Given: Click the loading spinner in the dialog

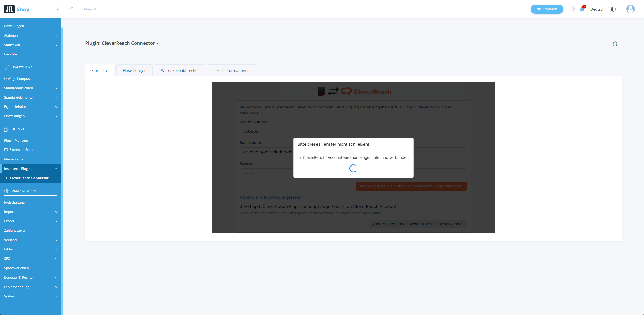Looking at the screenshot, I should point(353,168).
